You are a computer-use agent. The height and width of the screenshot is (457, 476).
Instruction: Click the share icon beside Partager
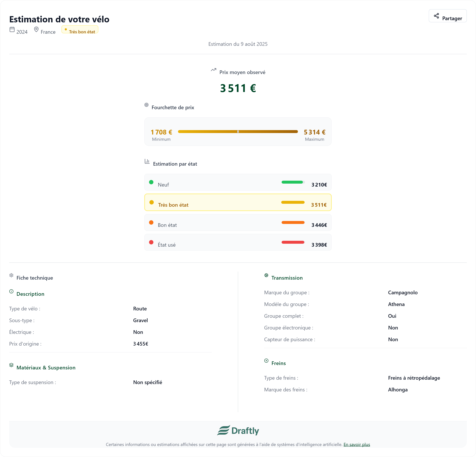tap(436, 16)
